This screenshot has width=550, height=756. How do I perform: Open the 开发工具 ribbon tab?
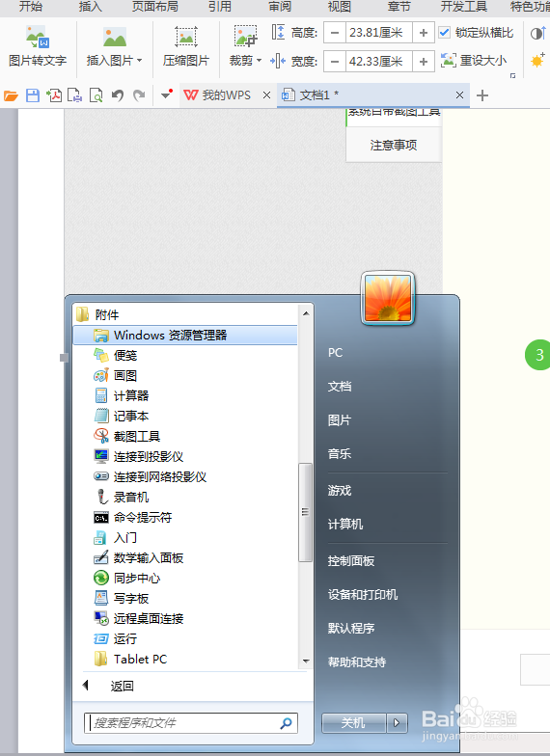(x=463, y=6)
